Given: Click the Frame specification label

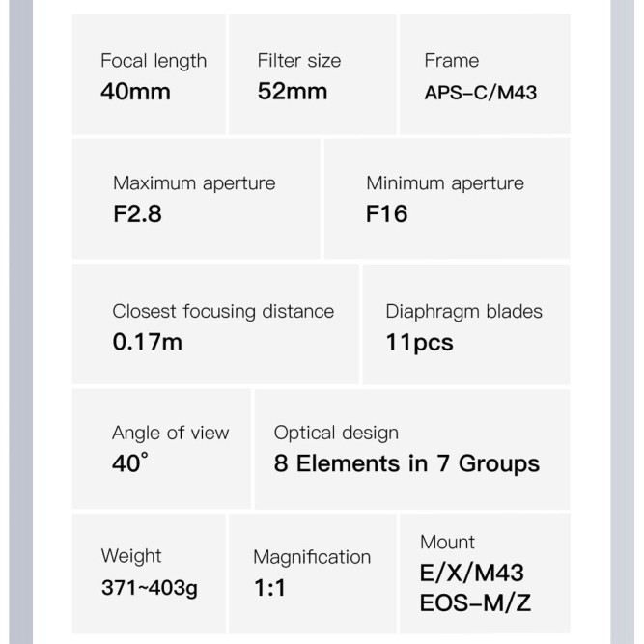Looking at the screenshot, I should [451, 61].
